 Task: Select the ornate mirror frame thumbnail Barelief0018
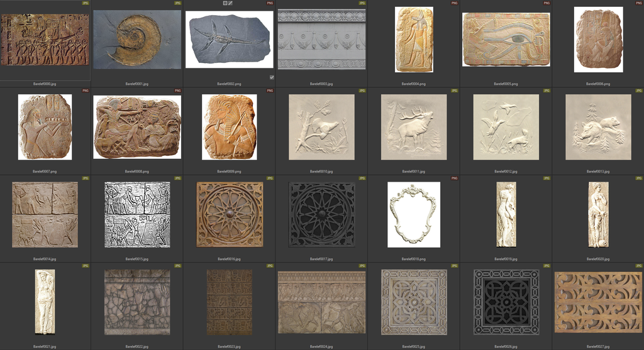point(414,214)
